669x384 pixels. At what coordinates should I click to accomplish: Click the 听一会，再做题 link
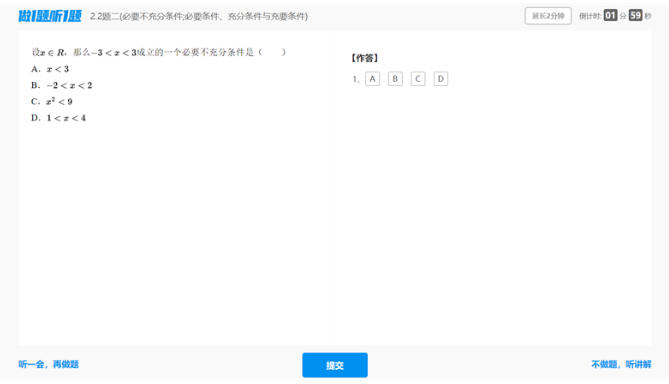(x=49, y=364)
